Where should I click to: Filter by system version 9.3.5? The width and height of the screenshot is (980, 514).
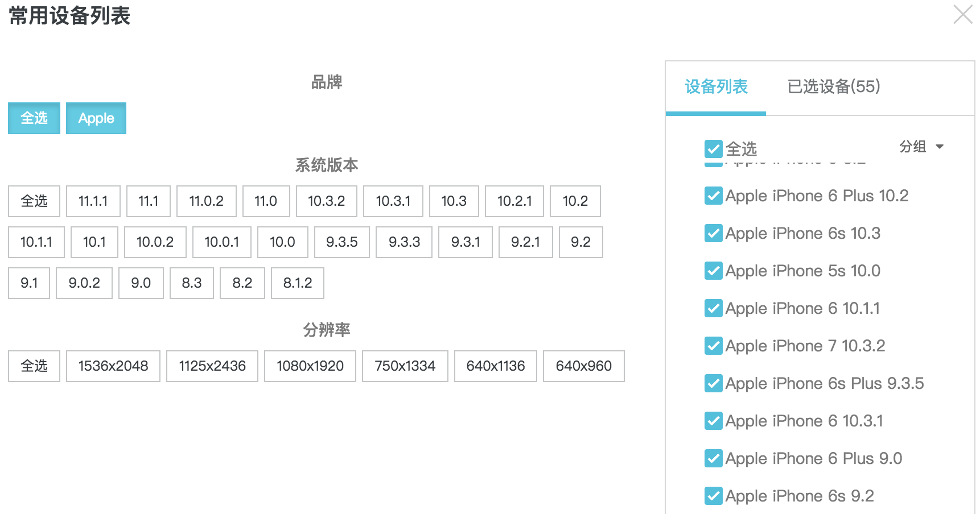(342, 242)
